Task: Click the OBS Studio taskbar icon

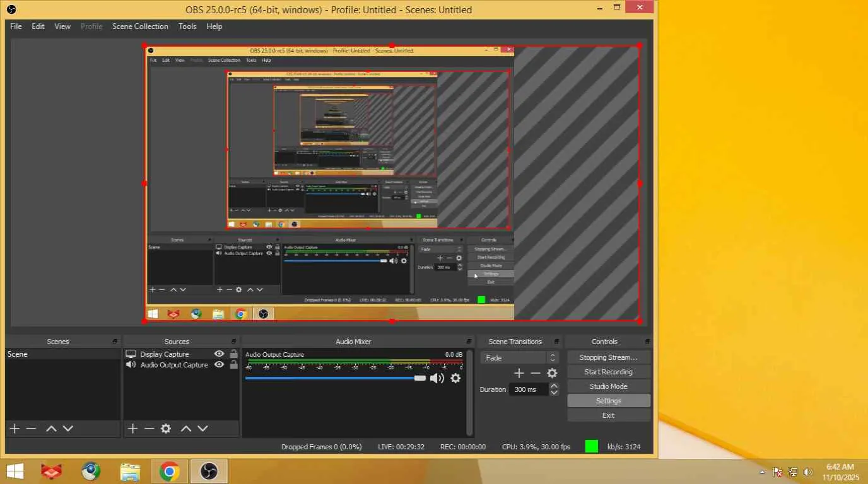Action: pos(208,471)
